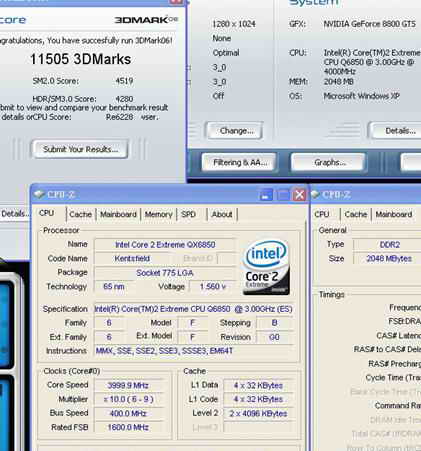Click the second CPU-Z window's title icon
Screen dimensions: 421x451
[x=315, y=194]
